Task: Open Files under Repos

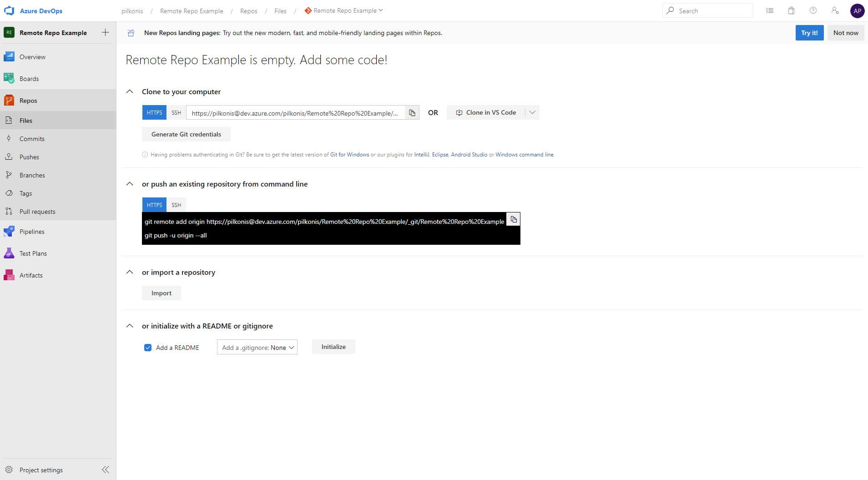Action: point(58,121)
